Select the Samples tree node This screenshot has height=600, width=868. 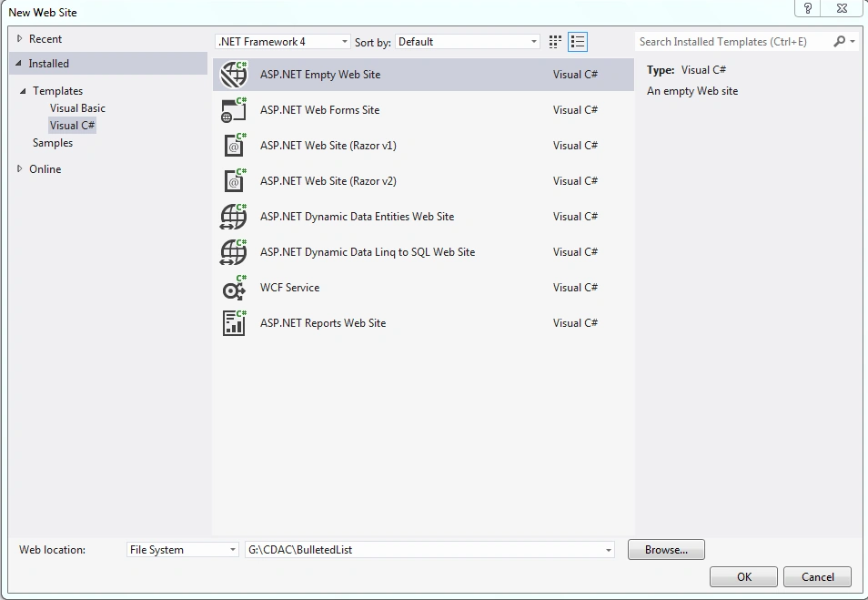(x=53, y=143)
